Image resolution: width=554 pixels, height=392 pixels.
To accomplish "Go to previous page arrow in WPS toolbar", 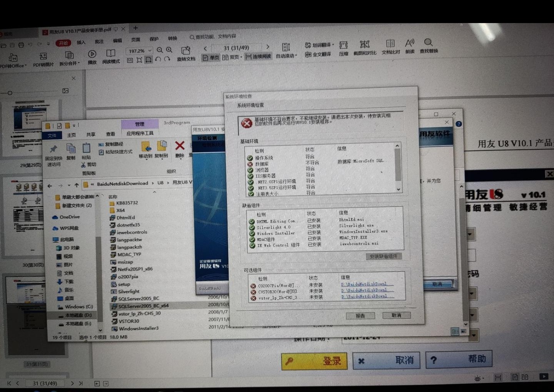I will (x=205, y=48).
